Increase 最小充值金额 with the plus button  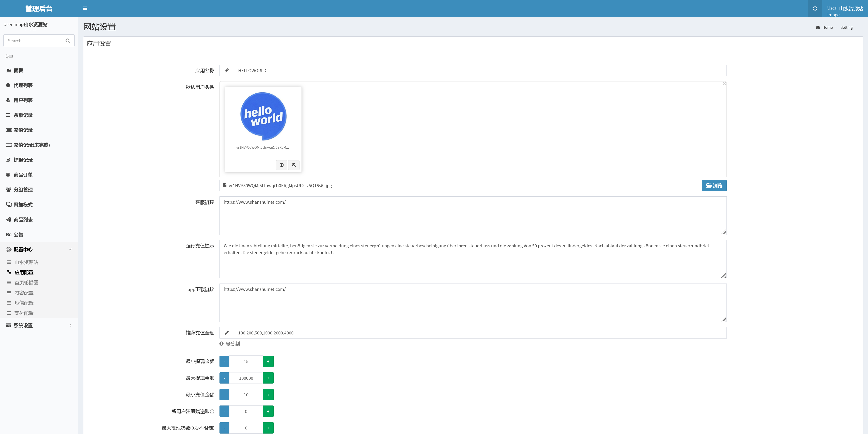[x=268, y=395]
